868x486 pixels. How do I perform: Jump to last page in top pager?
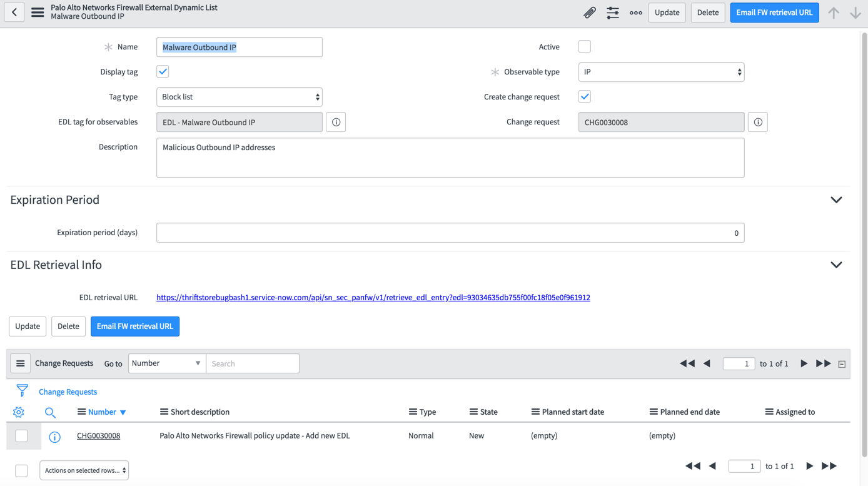click(824, 363)
